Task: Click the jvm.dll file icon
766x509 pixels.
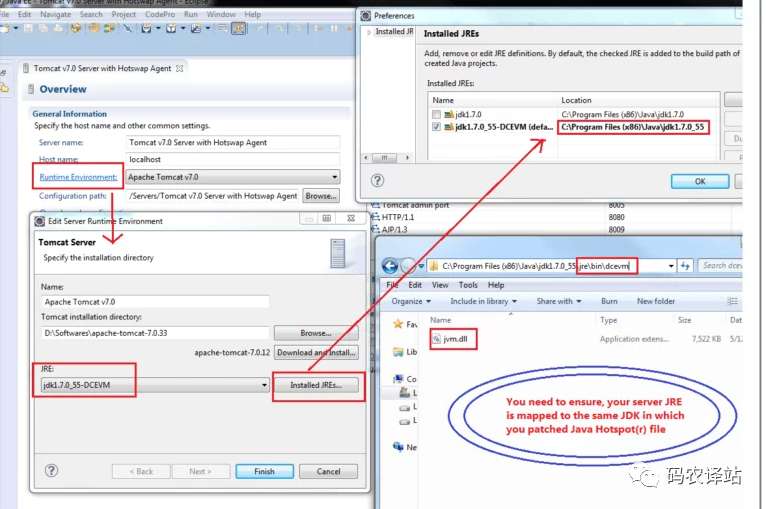Action: click(437, 339)
